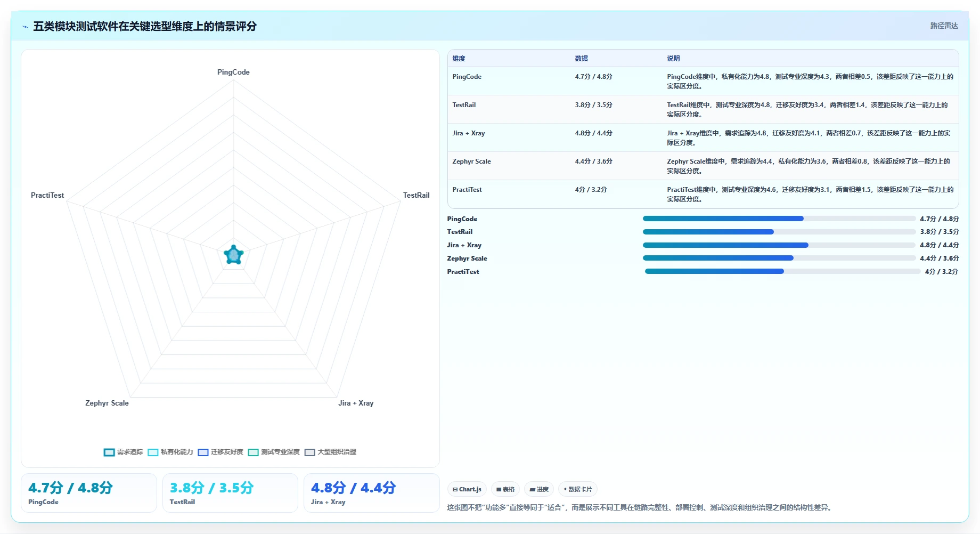
Task: Click the 迁移友好度 legend label text
Action: point(227,452)
